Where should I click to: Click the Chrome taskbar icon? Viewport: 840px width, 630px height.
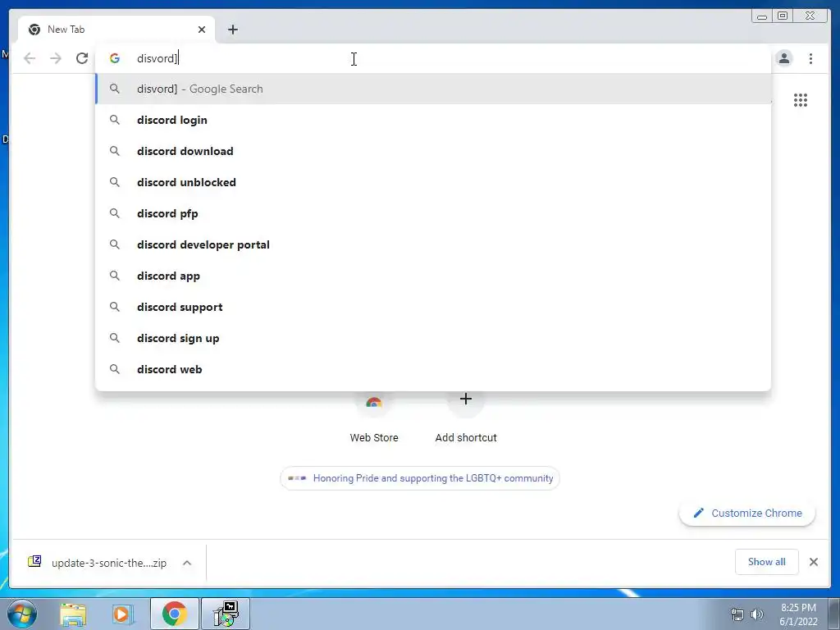(x=174, y=614)
